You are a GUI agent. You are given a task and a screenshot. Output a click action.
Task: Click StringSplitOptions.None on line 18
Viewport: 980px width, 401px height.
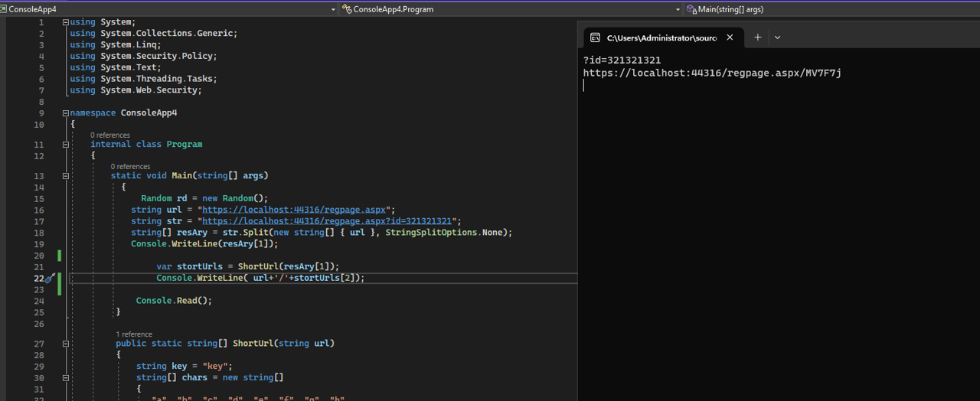tap(446, 233)
